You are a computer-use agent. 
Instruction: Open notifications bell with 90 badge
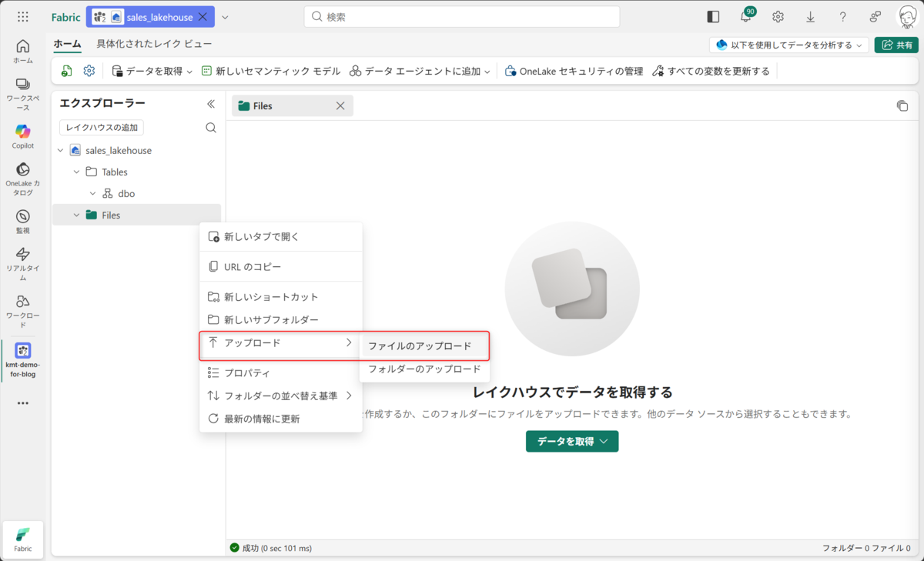point(746,17)
